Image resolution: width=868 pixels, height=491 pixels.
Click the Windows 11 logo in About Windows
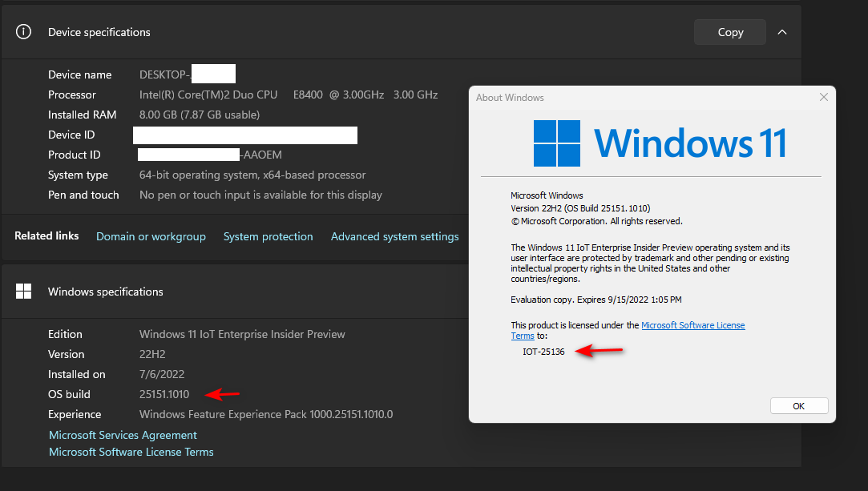point(660,143)
